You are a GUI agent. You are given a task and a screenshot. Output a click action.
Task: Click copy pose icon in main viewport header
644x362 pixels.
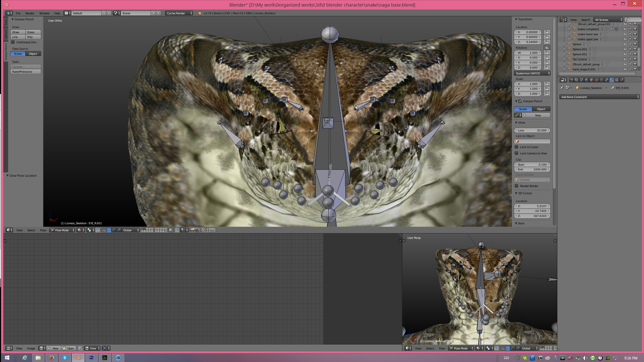(203, 230)
